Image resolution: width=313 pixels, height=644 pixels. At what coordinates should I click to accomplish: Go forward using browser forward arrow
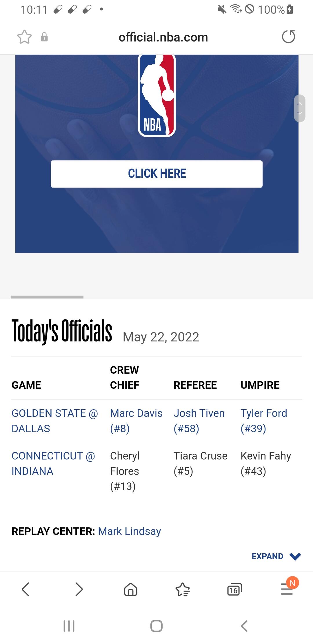click(x=79, y=589)
